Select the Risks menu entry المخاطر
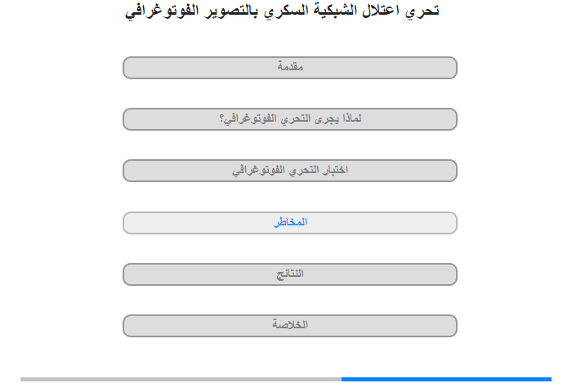Screen dimensions: 572x392 coord(290,222)
